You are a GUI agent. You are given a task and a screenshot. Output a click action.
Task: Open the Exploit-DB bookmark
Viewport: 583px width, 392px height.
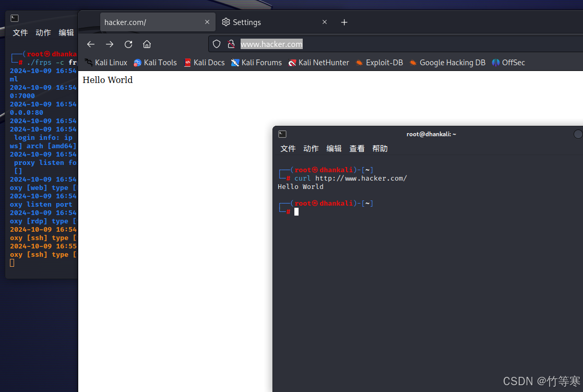(379, 63)
